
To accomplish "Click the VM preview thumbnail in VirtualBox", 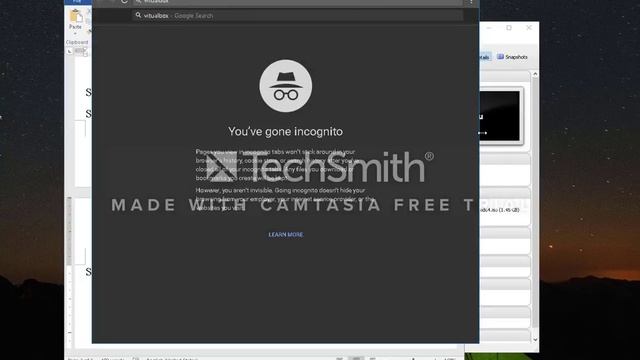I will pyautogui.click(x=501, y=116).
